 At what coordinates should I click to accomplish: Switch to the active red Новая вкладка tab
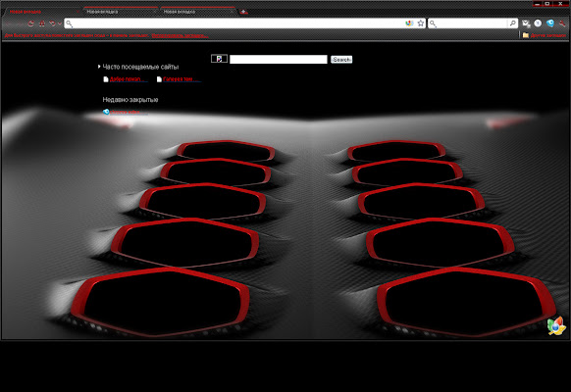(42, 12)
